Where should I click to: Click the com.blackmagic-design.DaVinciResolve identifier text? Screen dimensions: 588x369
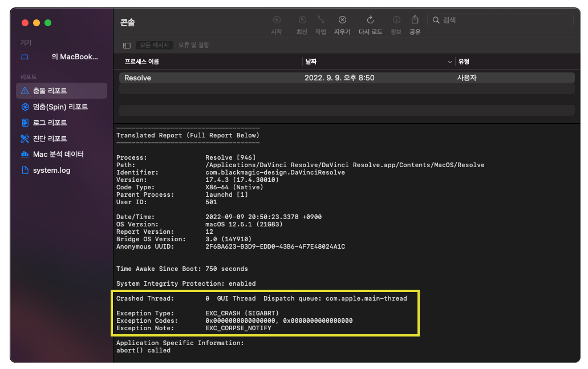(x=275, y=172)
